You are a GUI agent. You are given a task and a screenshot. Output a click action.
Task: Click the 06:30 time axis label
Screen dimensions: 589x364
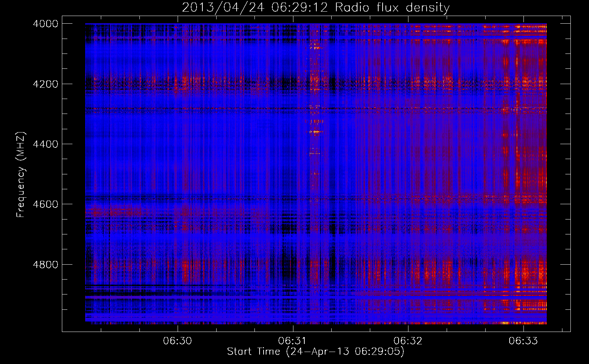(177, 341)
